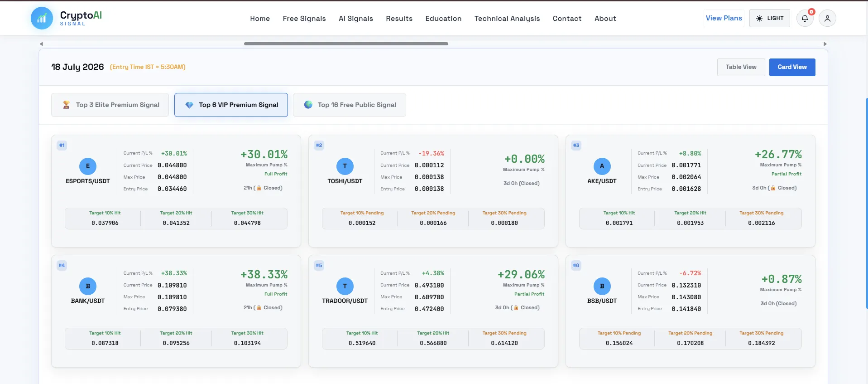The width and height of the screenshot is (868, 384).
Task: Click the lock icon in AKE/USDT closed status
Action: pyautogui.click(x=773, y=188)
